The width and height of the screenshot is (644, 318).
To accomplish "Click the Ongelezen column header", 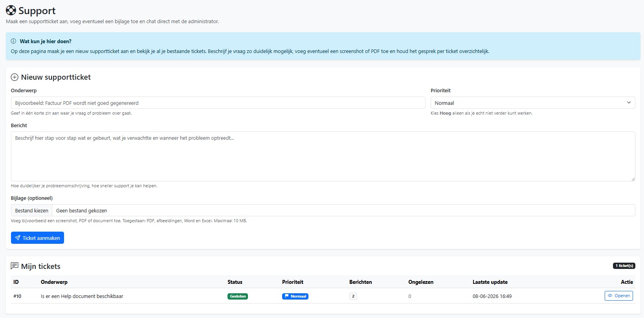I will 421,282.
